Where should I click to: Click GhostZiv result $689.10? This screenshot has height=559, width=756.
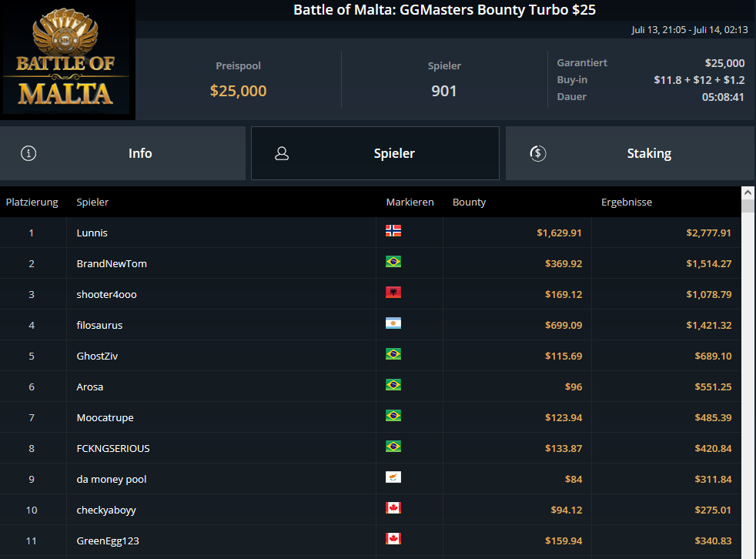713,356
